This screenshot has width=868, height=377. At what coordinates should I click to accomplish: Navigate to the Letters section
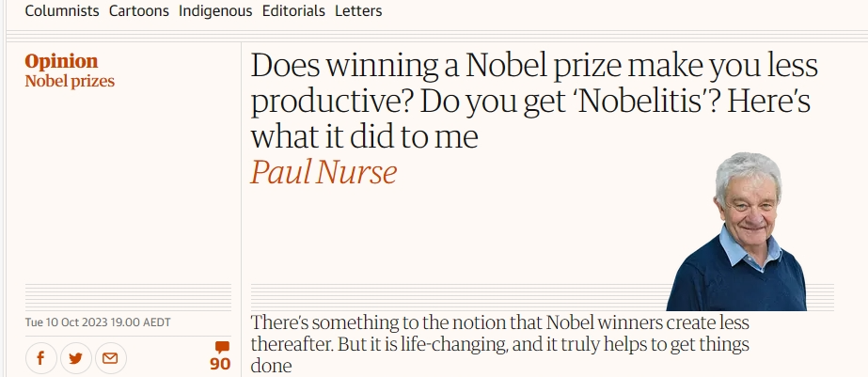point(358,10)
